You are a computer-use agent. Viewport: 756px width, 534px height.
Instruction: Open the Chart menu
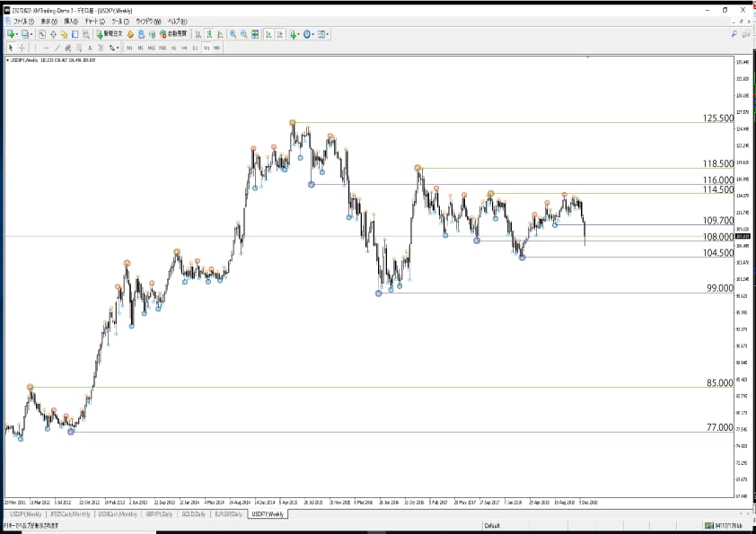(x=95, y=22)
